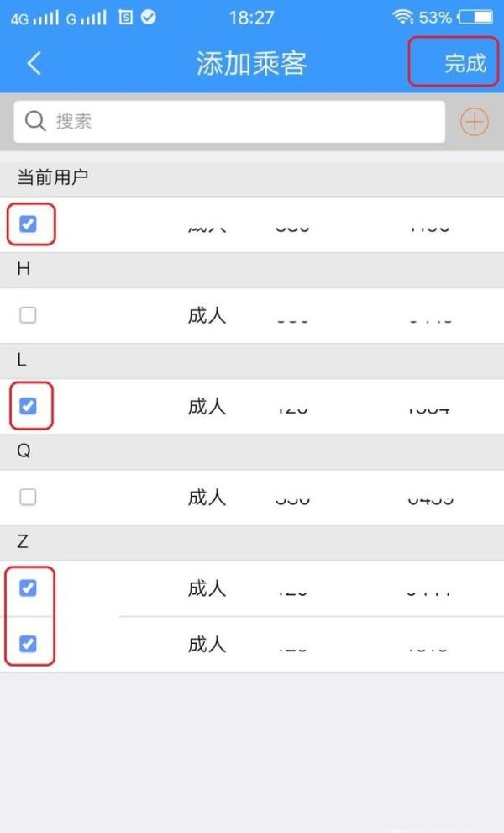
Task: Tap the orange plus add-passenger icon
Action: pyautogui.click(x=475, y=123)
